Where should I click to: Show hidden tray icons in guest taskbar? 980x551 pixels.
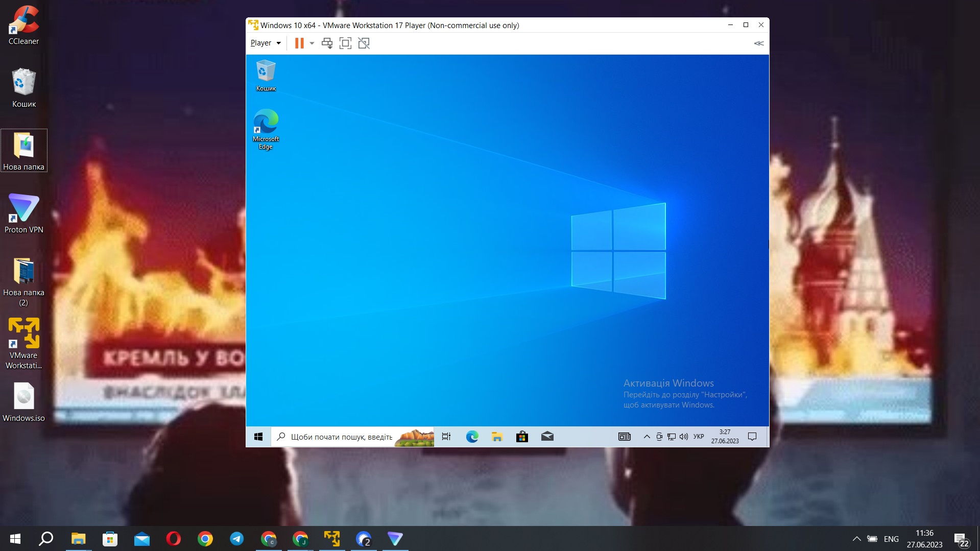pos(647,437)
